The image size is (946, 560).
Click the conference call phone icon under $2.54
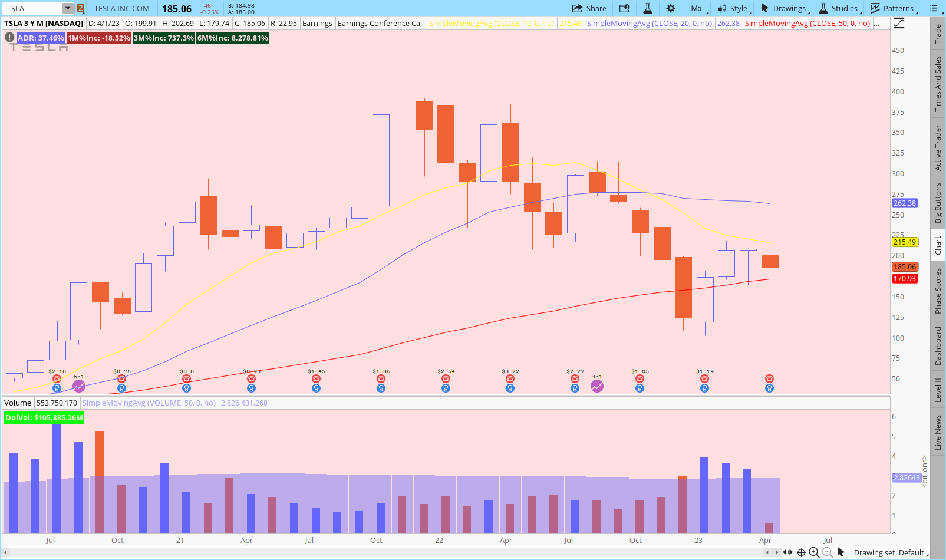tap(446, 378)
